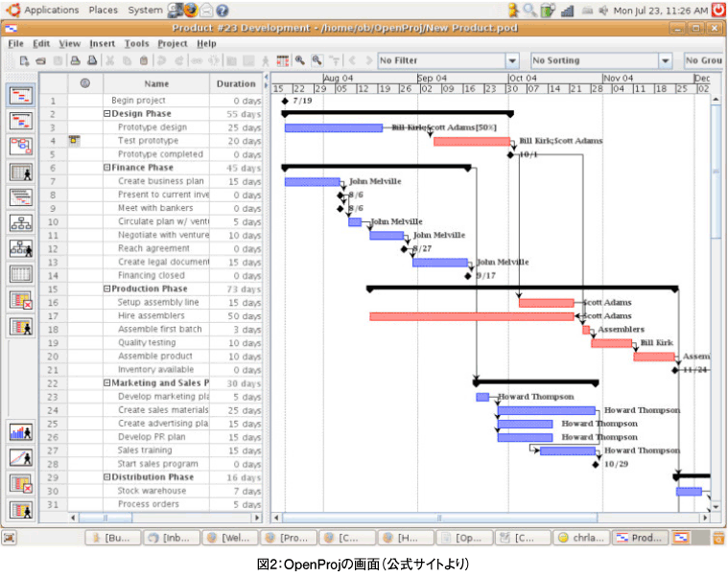
Task: Collapse the Design Phase task group
Action: tap(106, 114)
